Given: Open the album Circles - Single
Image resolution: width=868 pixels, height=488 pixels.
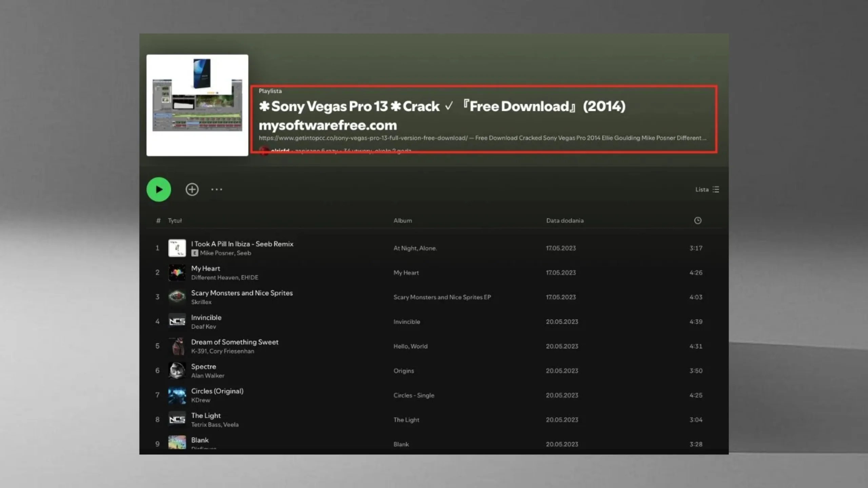Looking at the screenshot, I should [414, 395].
